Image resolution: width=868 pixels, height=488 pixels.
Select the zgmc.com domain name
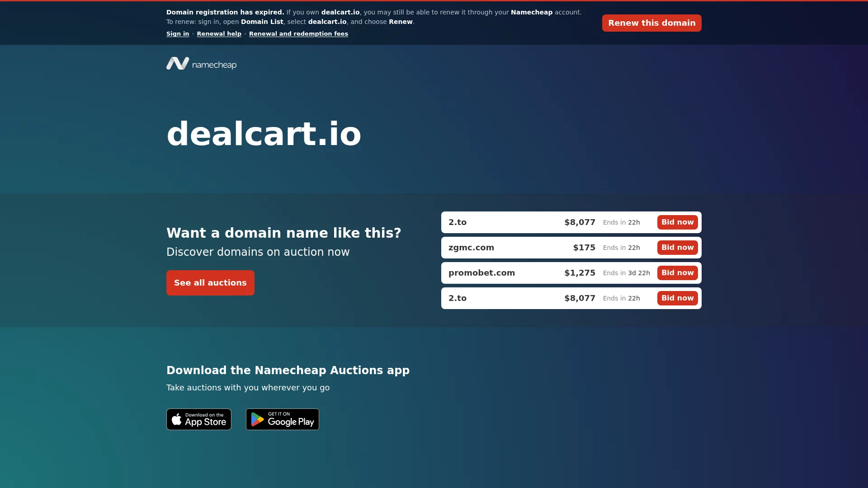pos(471,248)
